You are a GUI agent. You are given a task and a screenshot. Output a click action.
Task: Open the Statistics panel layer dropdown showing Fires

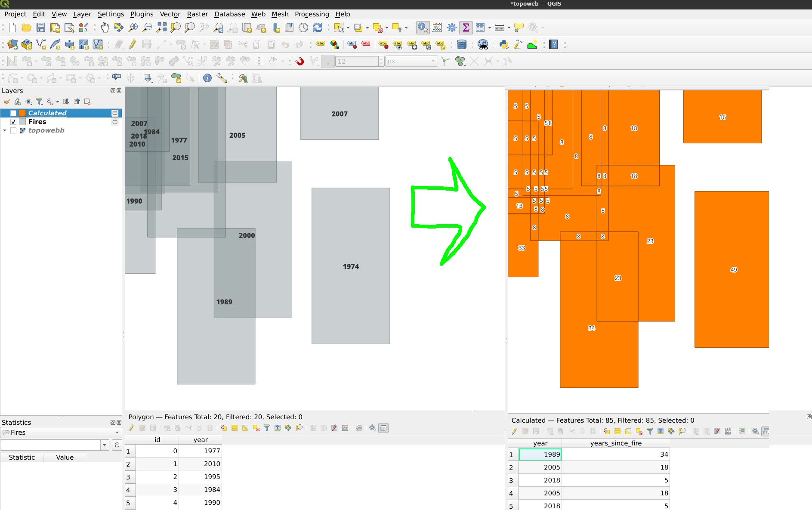(61, 433)
